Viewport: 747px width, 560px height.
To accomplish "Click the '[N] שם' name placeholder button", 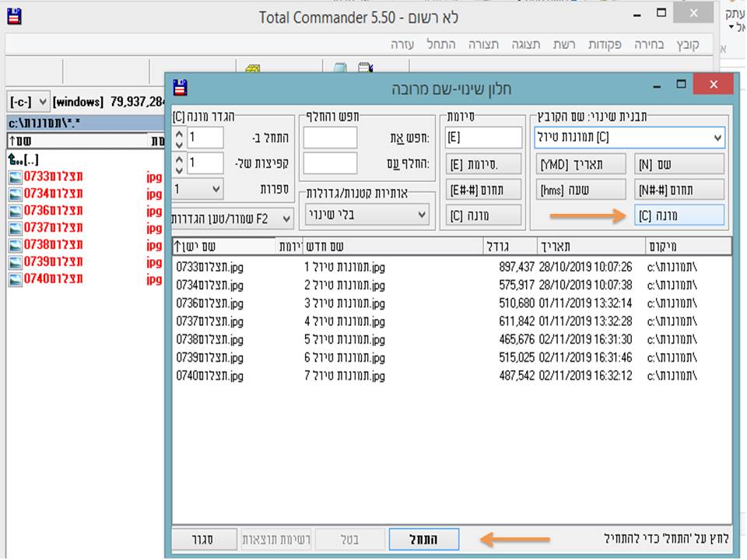I will 679,164.
